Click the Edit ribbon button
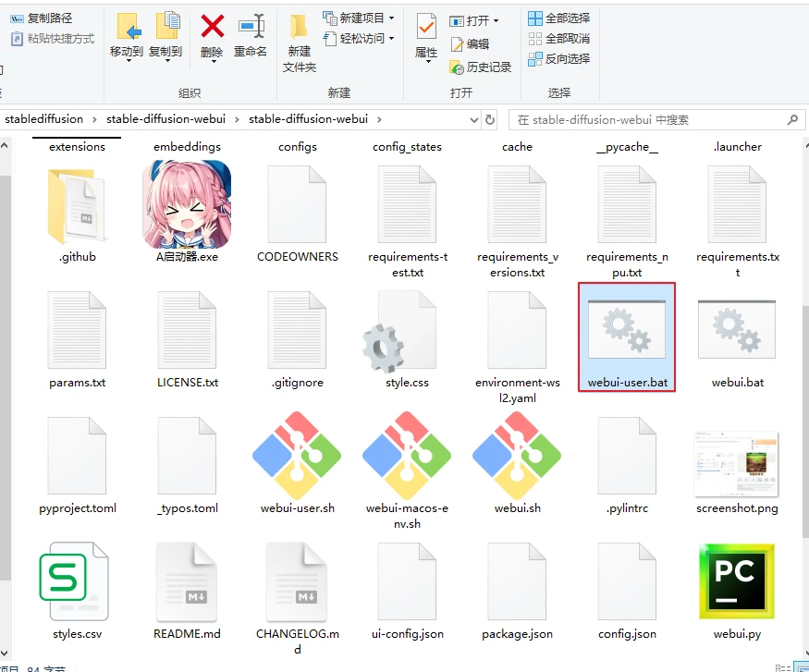The height and width of the screenshot is (672, 809). [x=470, y=44]
